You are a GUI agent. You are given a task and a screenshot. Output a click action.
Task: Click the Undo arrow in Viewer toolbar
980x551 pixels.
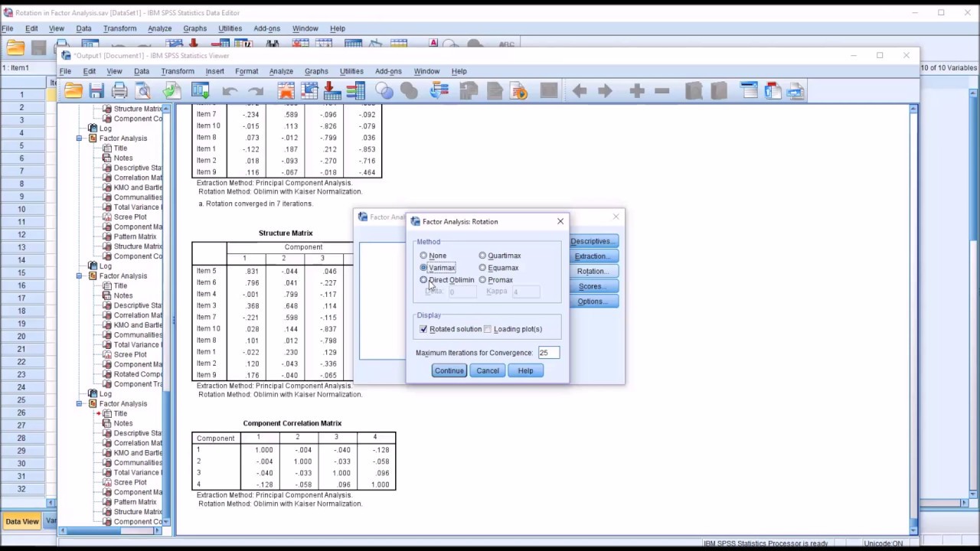pos(230,91)
